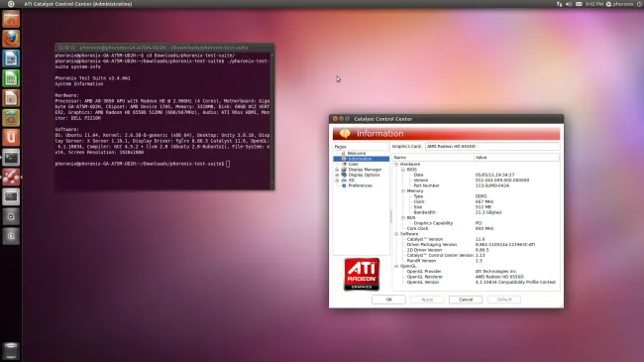The height and width of the screenshot is (362, 644).
Task: Open the Applications lens in the launcher
Action: [11, 216]
